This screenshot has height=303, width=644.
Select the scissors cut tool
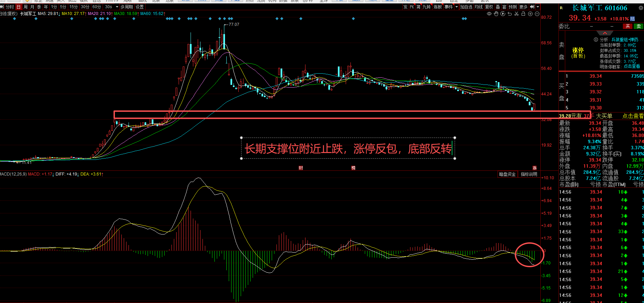[516, 14]
